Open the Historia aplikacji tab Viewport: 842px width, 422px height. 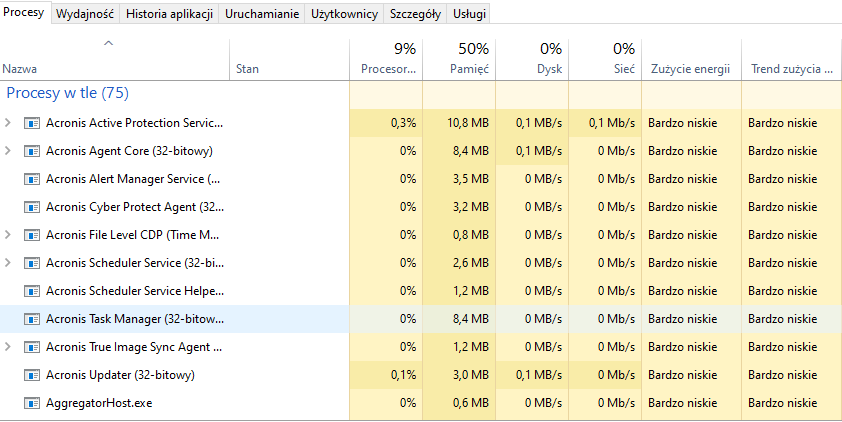coord(169,14)
